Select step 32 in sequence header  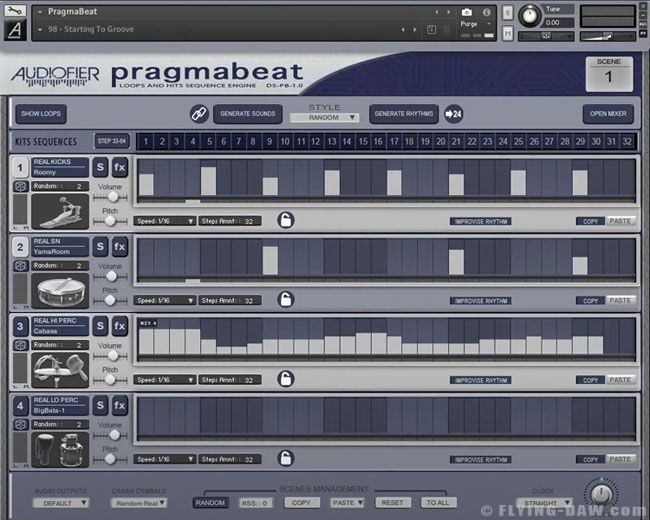click(x=627, y=141)
